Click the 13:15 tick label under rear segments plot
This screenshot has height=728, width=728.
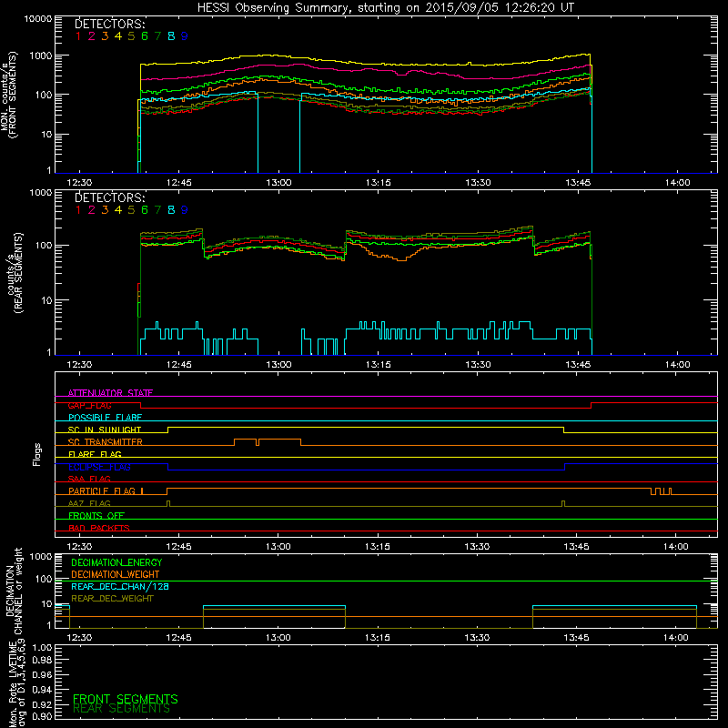tap(378, 365)
